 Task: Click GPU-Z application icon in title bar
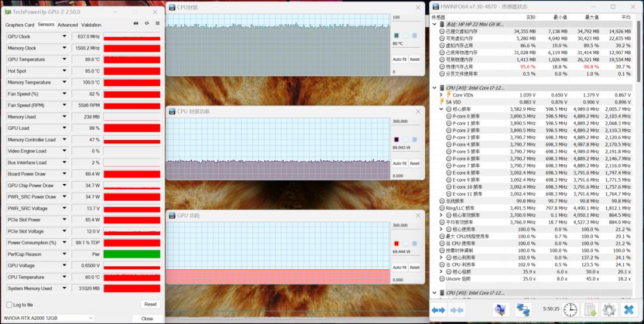[x=8, y=12]
